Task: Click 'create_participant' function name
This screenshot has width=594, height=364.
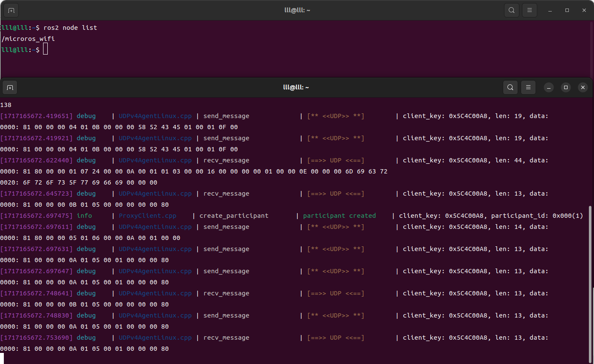Action: coord(234,216)
